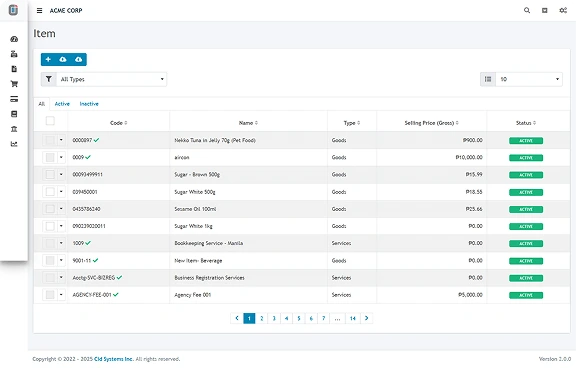Expand row actions arrow for Sesame Oil 100ml

[x=61, y=209]
